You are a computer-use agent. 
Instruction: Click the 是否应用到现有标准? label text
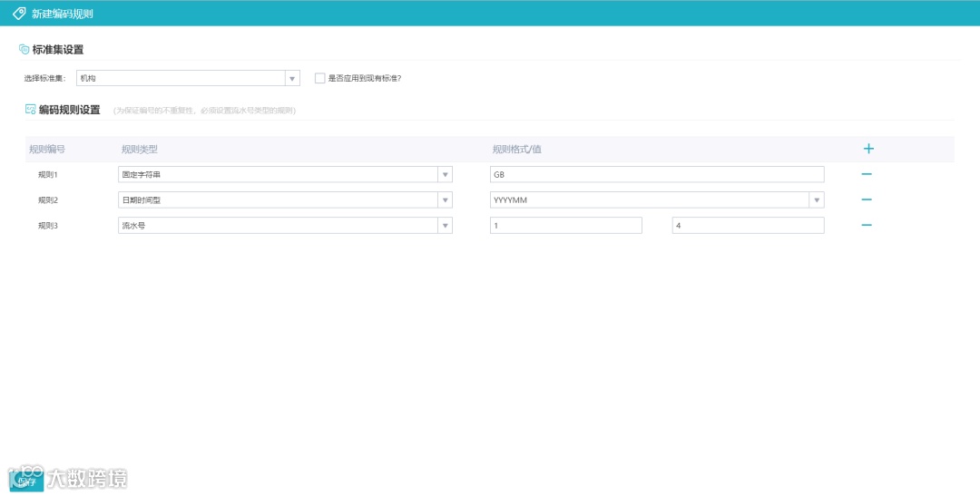coord(365,79)
